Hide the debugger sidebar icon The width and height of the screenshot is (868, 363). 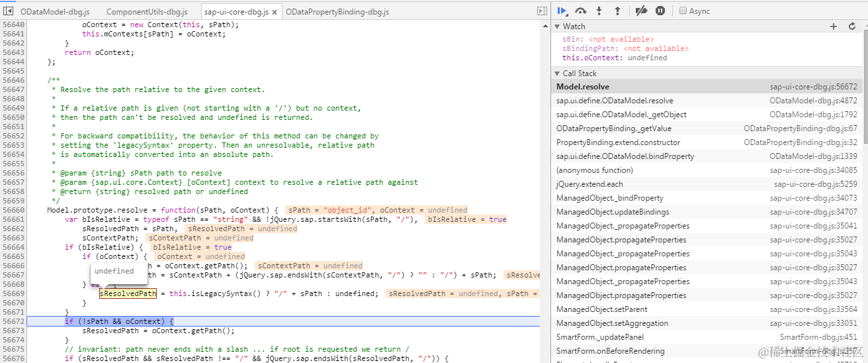[542, 11]
